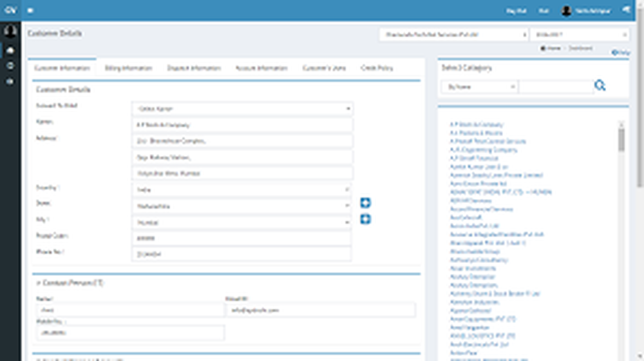Screen dimensions: 644x361
Task: Open the Pay Roll link in header
Action: coord(516,11)
